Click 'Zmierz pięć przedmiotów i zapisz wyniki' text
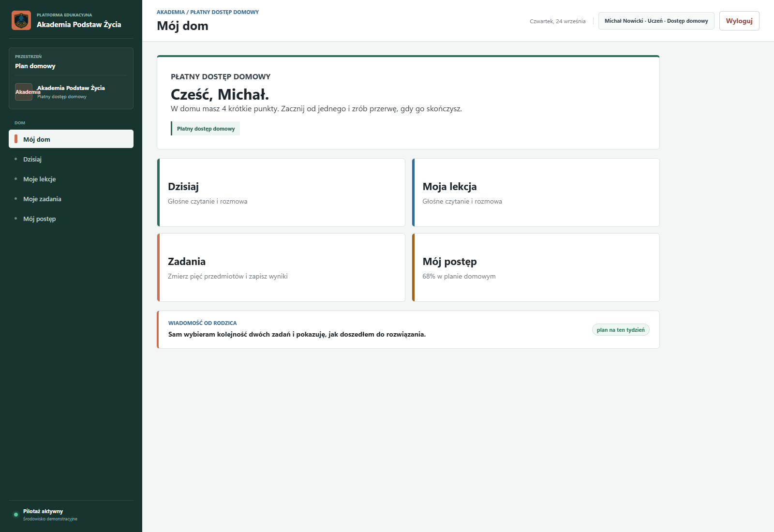The width and height of the screenshot is (774, 532). tap(228, 276)
